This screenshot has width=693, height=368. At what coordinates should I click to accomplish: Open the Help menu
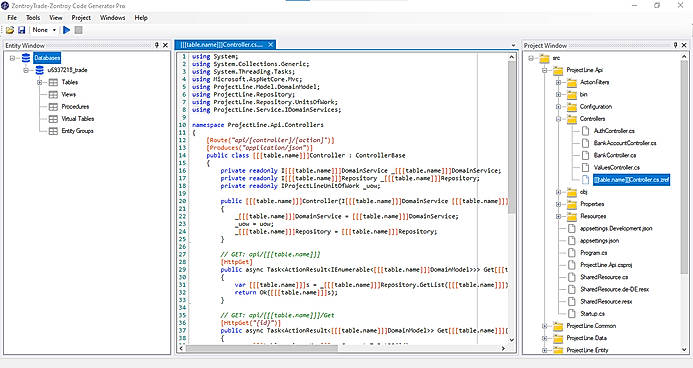141,18
